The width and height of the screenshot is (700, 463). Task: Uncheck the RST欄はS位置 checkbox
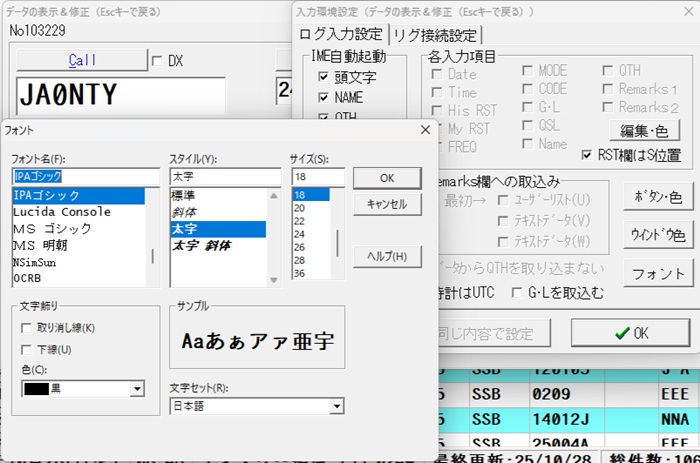click(x=588, y=155)
